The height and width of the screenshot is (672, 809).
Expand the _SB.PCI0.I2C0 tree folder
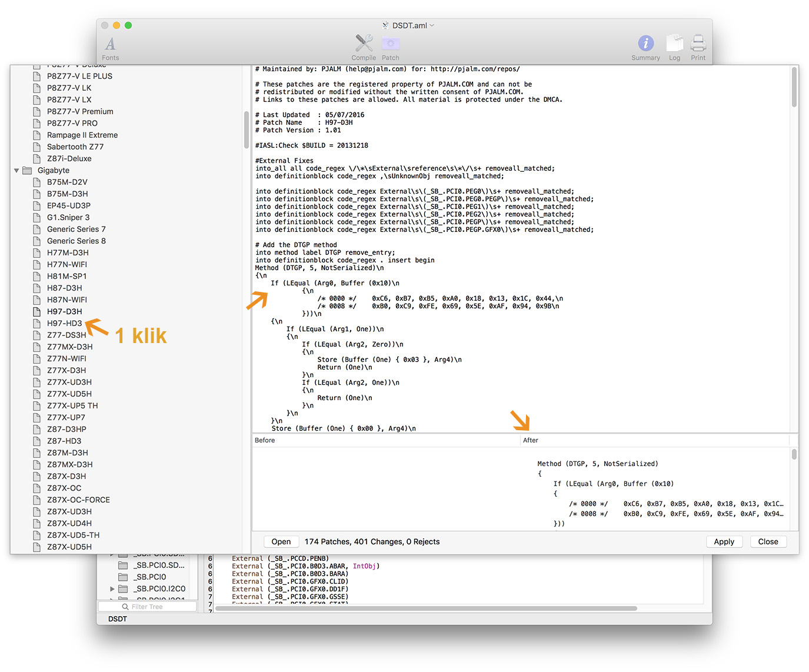[112, 588]
